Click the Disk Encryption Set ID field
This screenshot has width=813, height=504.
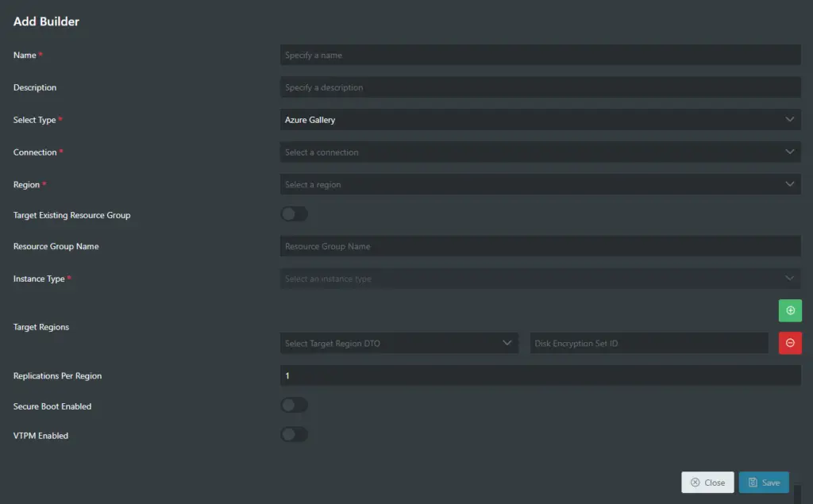click(x=649, y=343)
